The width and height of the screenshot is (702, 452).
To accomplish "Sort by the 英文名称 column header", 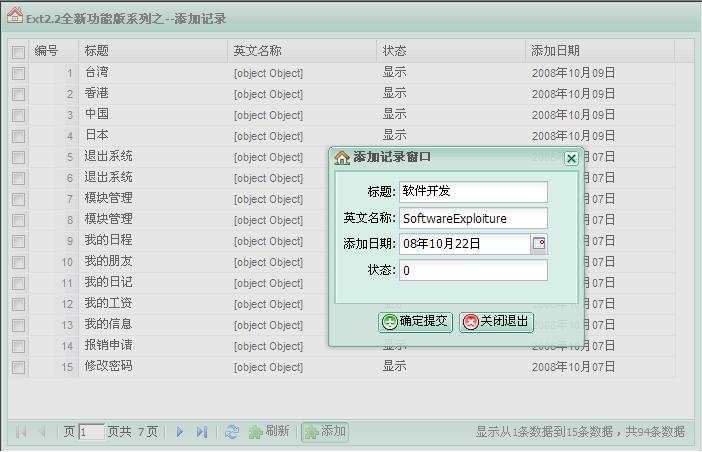I will tap(302, 51).
